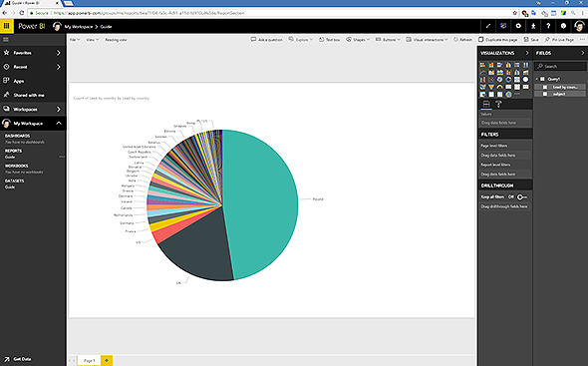Collapse the My Workspace section
The width and height of the screenshot is (588, 366).
pyautogui.click(x=59, y=124)
